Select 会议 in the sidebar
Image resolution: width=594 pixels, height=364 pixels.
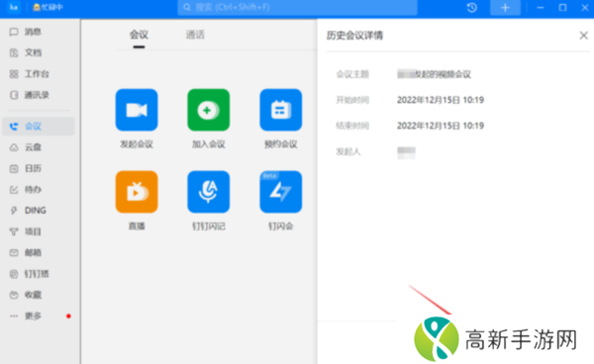pos(39,126)
